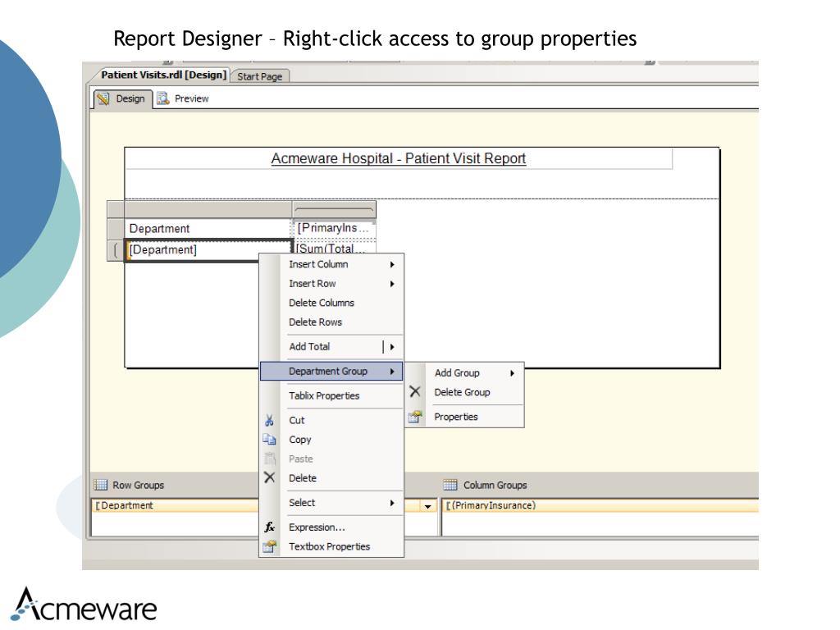
Task: Open the Select submenu
Action: click(x=331, y=503)
